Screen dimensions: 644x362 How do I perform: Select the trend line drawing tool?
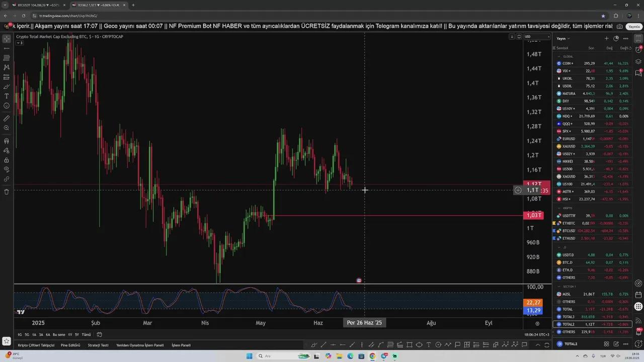[x=7, y=48]
